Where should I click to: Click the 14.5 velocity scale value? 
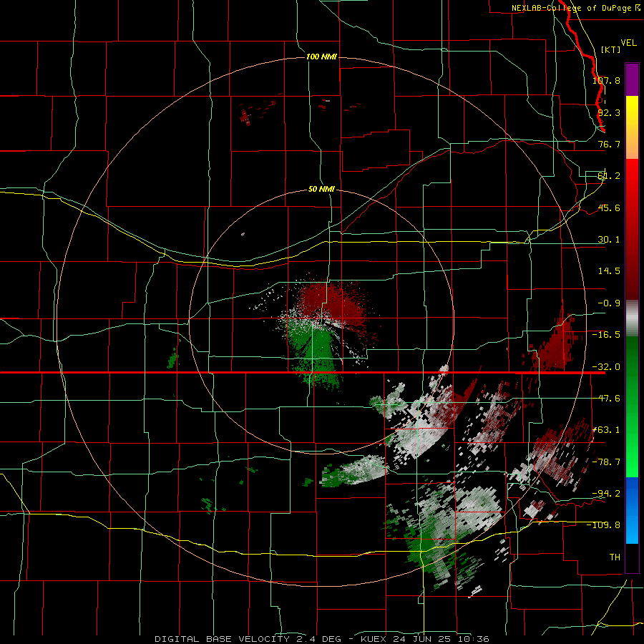[609, 271]
